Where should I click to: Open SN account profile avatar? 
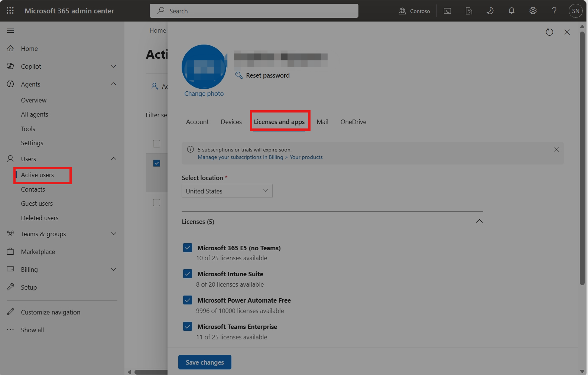pyautogui.click(x=576, y=11)
